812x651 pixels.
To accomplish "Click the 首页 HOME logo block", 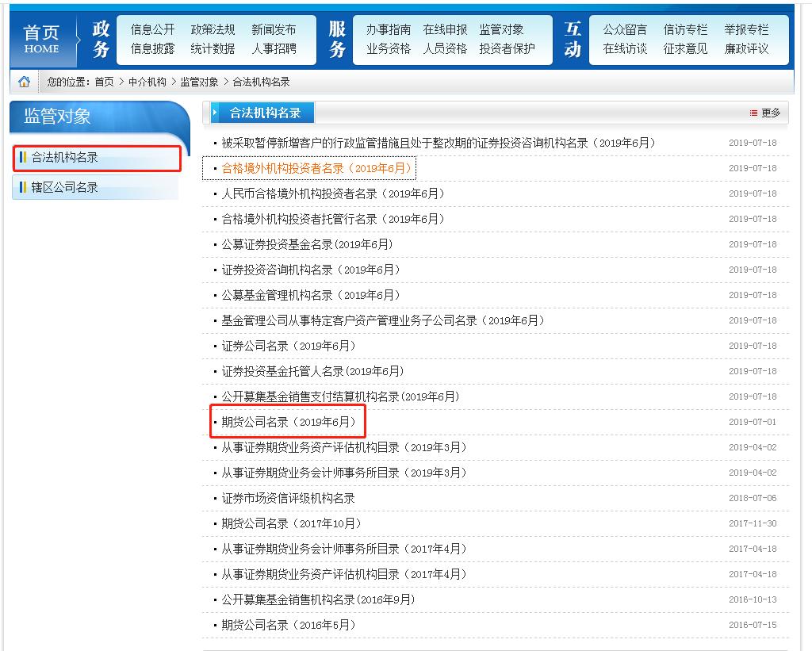I will coord(41,37).
